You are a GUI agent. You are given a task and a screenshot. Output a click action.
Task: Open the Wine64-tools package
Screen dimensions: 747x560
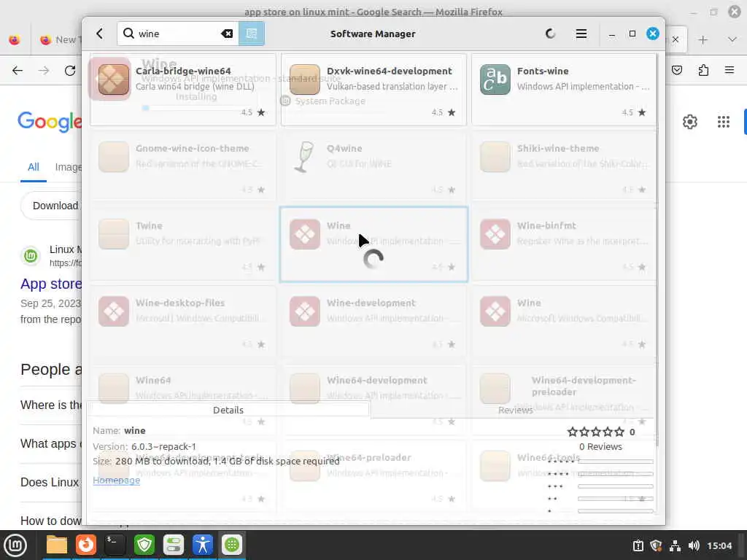click(x=564, y=476)
